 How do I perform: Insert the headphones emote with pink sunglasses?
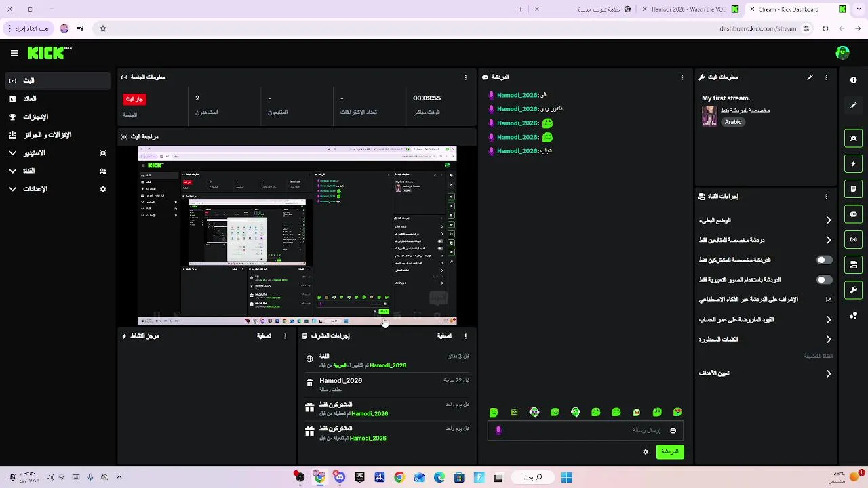(x=534, y=412)
